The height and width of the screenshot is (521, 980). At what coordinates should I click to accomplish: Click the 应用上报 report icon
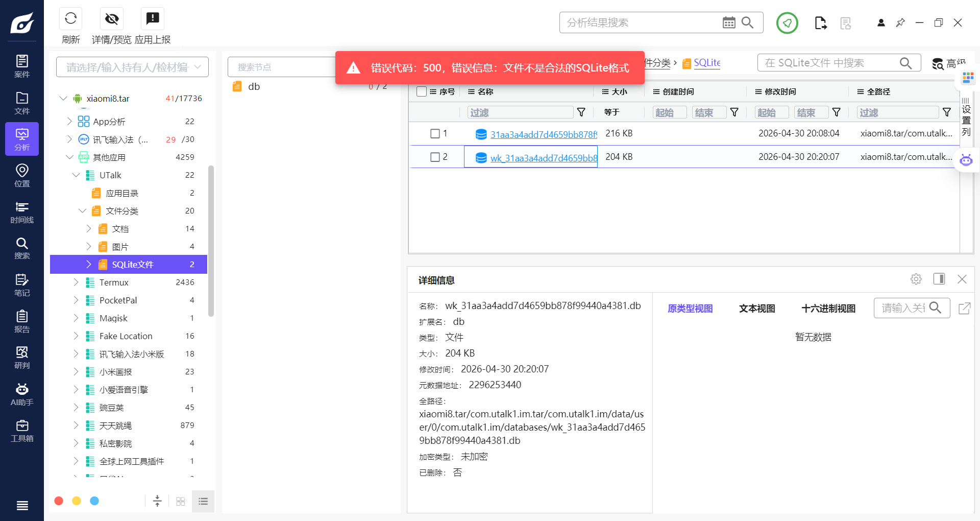(x=153, y=19)
